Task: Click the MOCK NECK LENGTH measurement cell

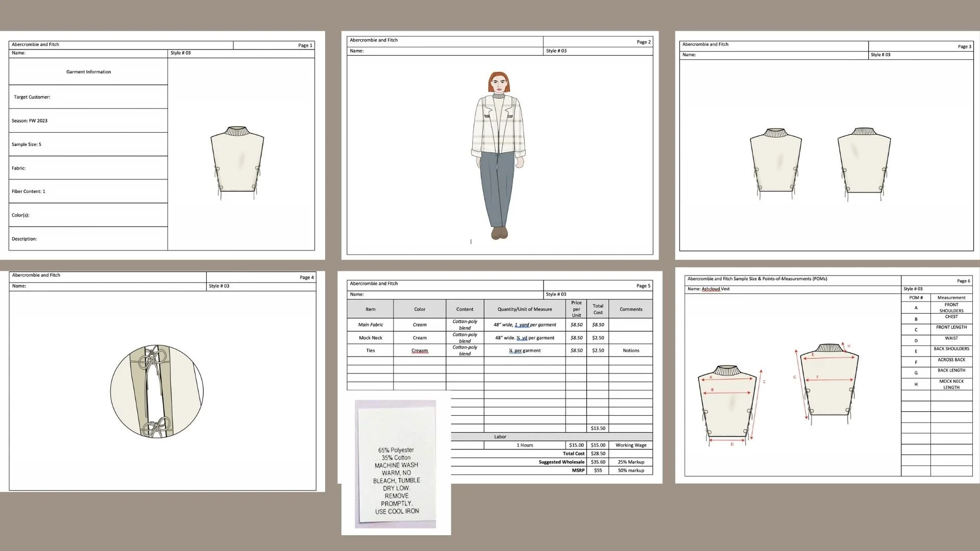Action: click(x=951, y=384)
